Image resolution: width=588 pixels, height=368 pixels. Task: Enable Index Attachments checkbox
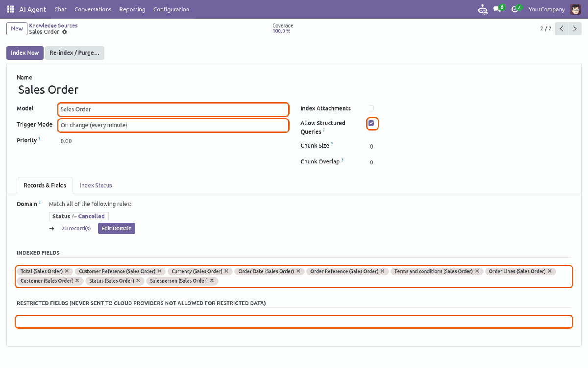click(x=371, y=108)
